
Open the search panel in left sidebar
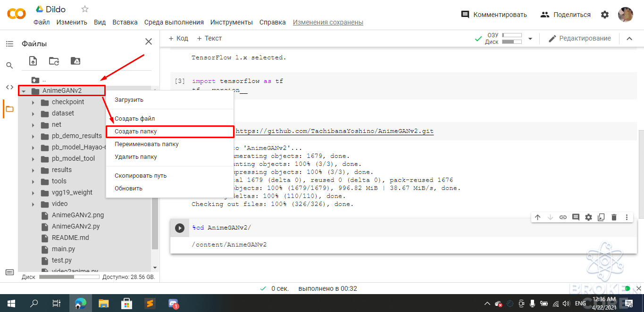9,66
